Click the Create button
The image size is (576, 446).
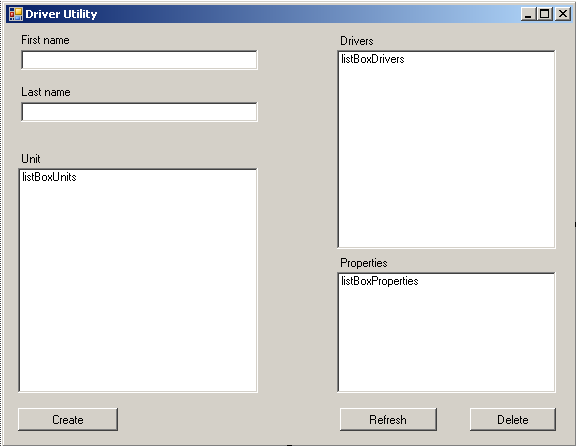68,419
